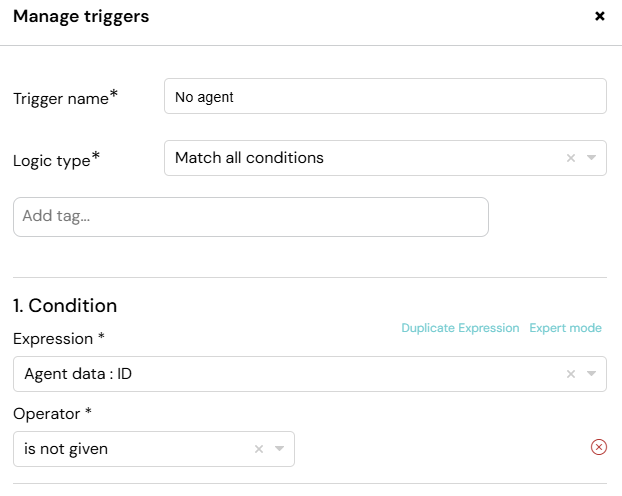Expand the Operator dropdown arrow
Image resolution: width=622 pixels, height=496 pixels.
pos(279,449)
